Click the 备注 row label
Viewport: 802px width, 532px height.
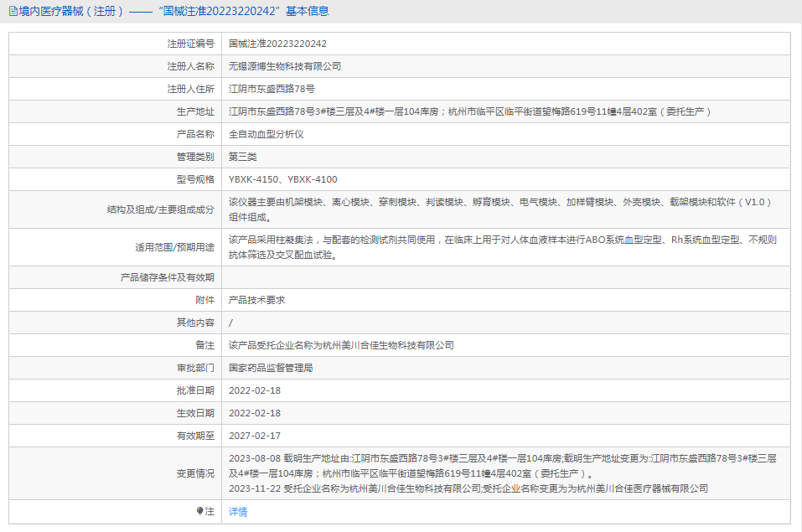[x=205, y=345]
